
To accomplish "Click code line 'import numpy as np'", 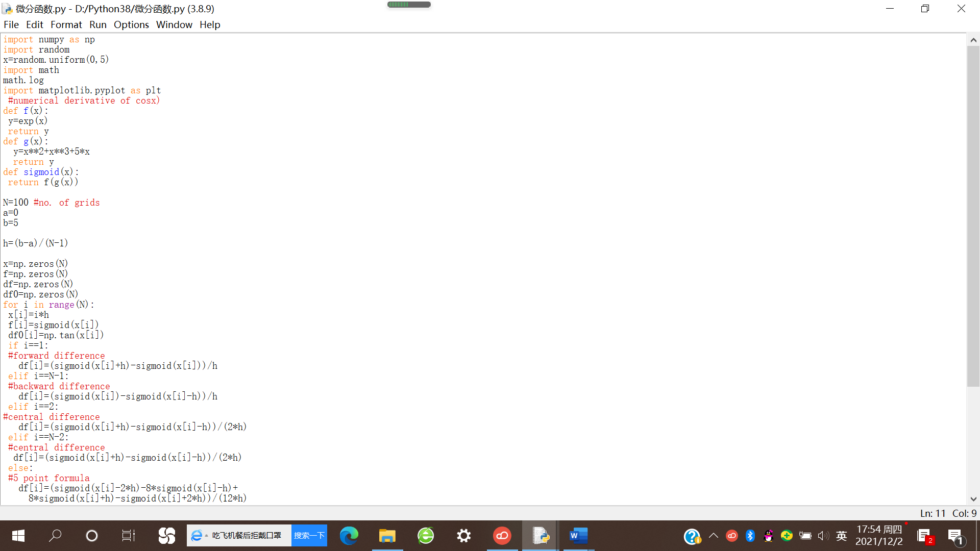I will [49, 39].
